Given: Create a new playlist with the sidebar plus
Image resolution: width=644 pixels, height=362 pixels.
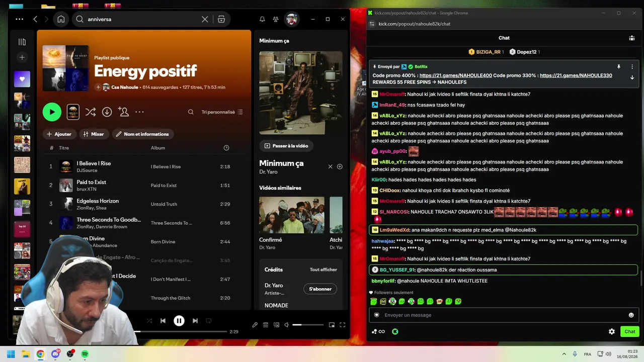Looking at the screenshot, I should point(22,57).
